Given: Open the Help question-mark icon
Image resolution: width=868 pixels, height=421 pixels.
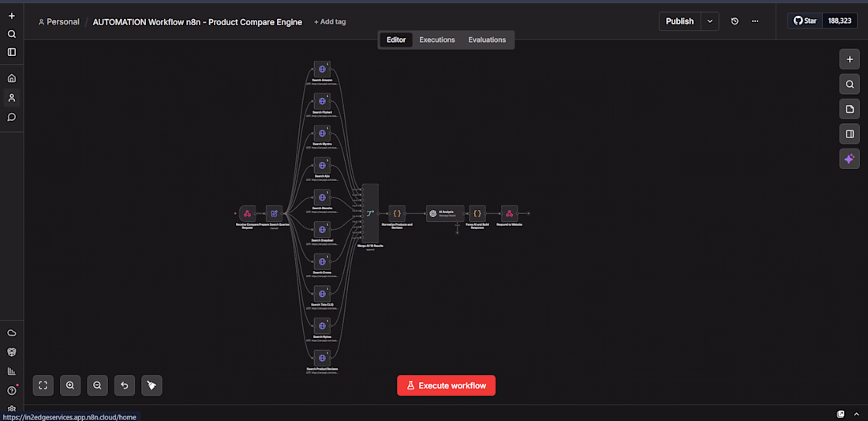Looking at the screenshot, I should tap(12, 390).
